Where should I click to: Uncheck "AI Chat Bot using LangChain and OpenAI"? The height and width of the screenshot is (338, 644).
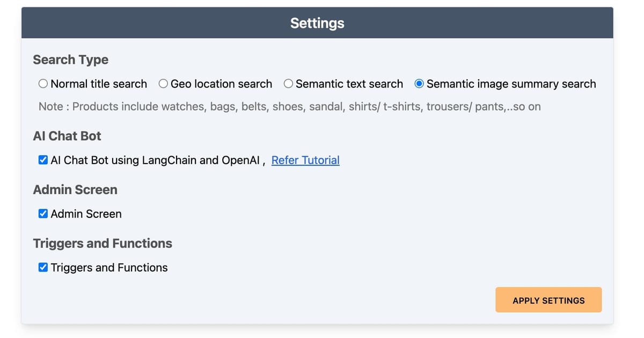43,159
